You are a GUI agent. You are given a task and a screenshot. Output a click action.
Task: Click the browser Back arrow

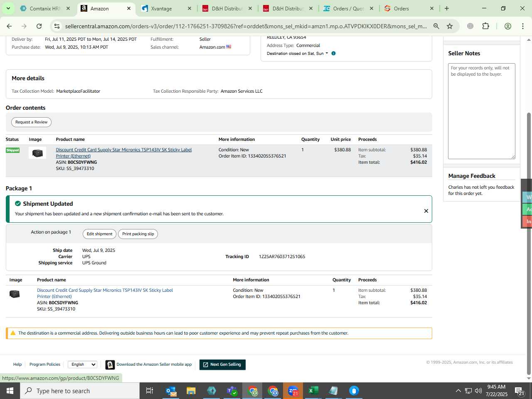[x=9, y=26]
